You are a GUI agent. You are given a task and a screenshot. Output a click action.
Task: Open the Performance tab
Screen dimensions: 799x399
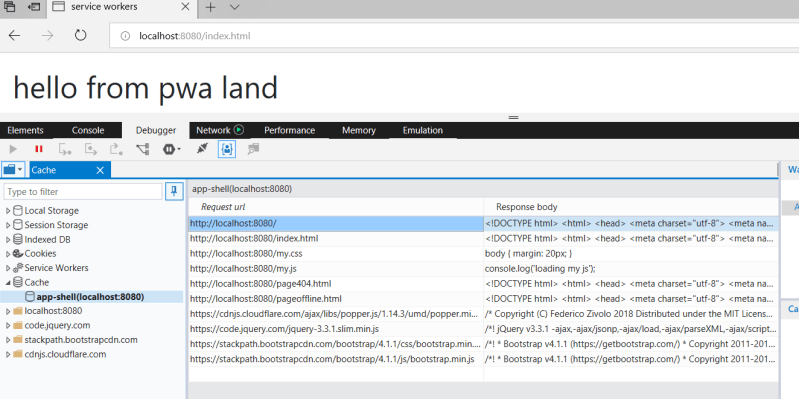[289, 130]
